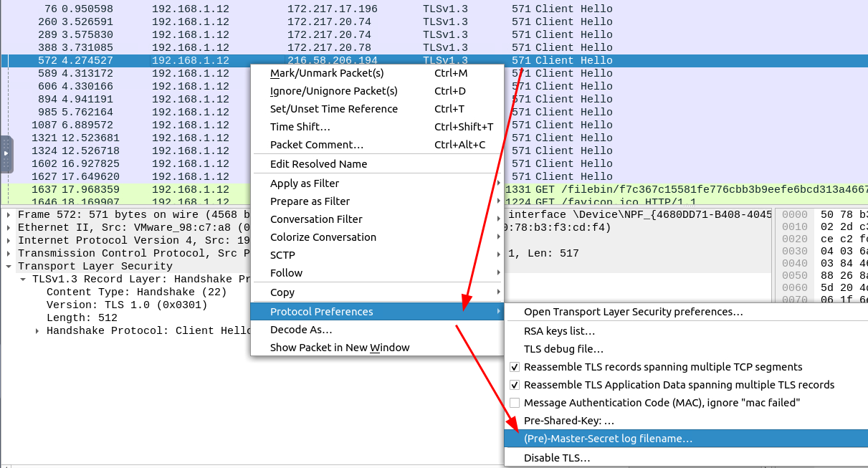
Task: Expand the Ethernet II details row
Action: [8, 227]
